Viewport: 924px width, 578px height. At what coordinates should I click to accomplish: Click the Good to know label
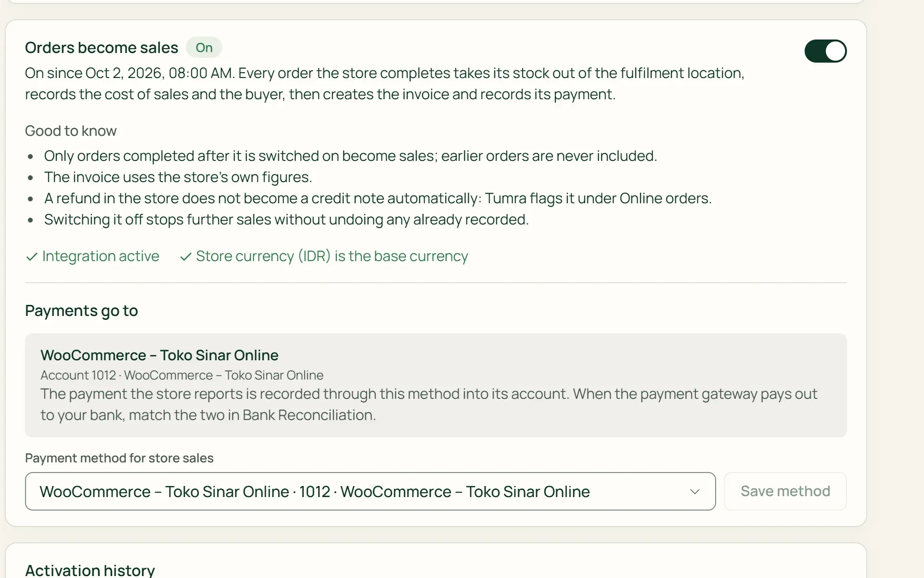pos(71,131)
